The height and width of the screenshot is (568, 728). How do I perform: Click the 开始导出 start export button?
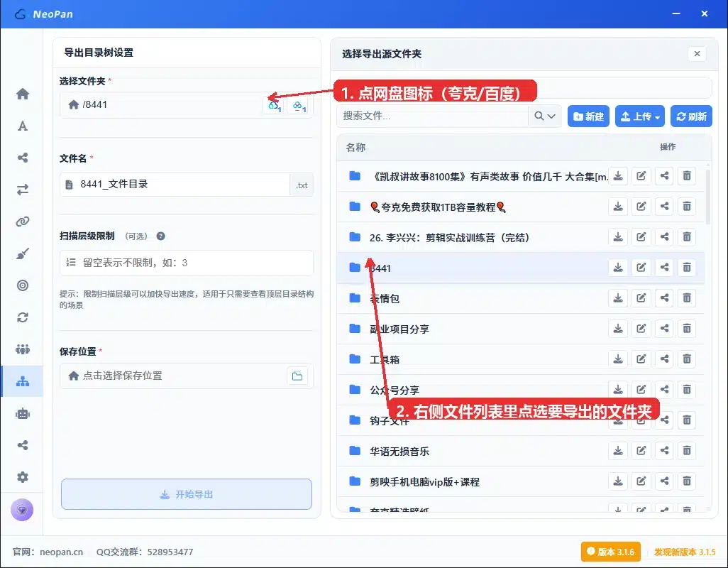[186, 494]
